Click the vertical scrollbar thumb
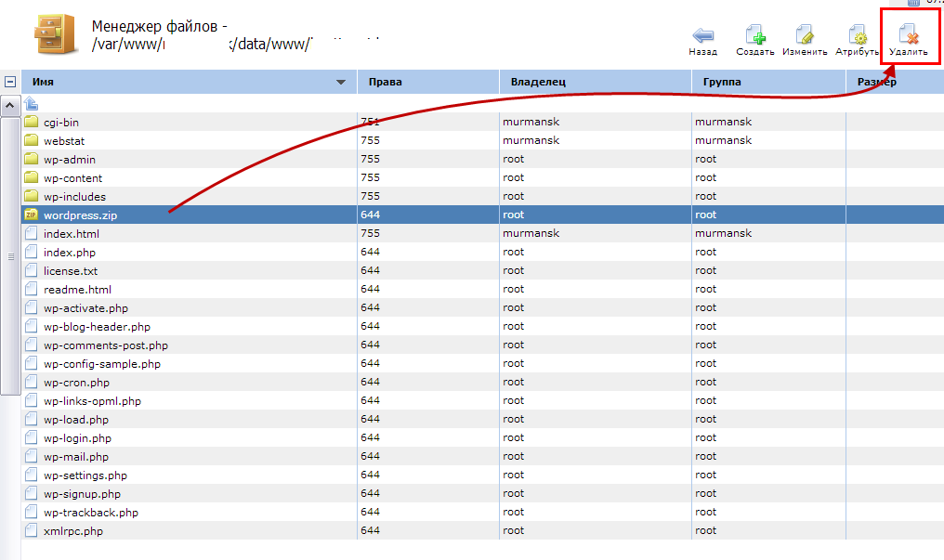Screen dimensions: 944x560 10,256
